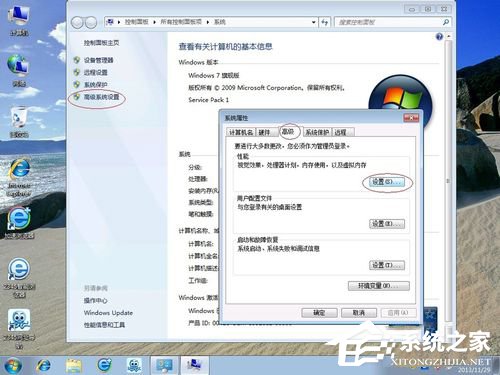Open System protection link
The image size is (500, 375).
(x=95, y=85)
